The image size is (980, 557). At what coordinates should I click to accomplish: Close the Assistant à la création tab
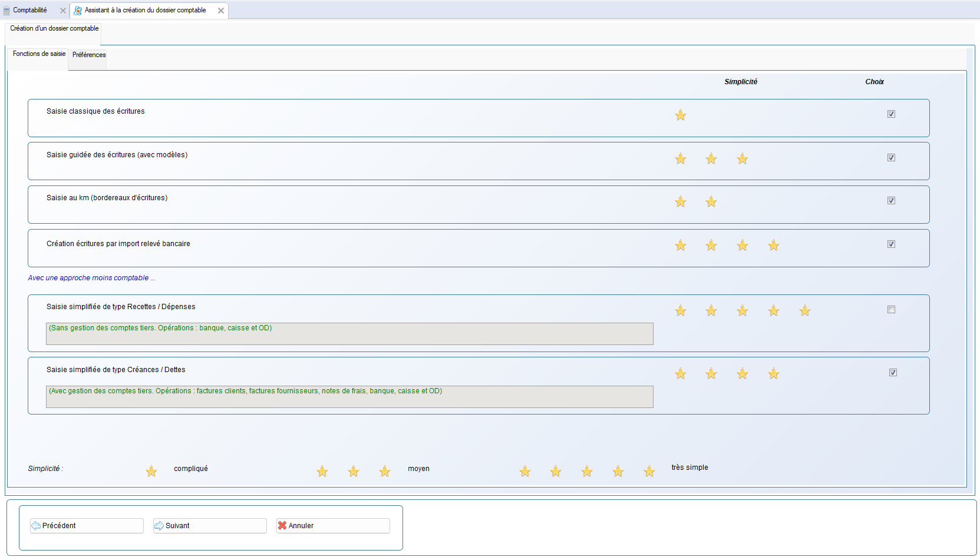click(x=221, y=11)
